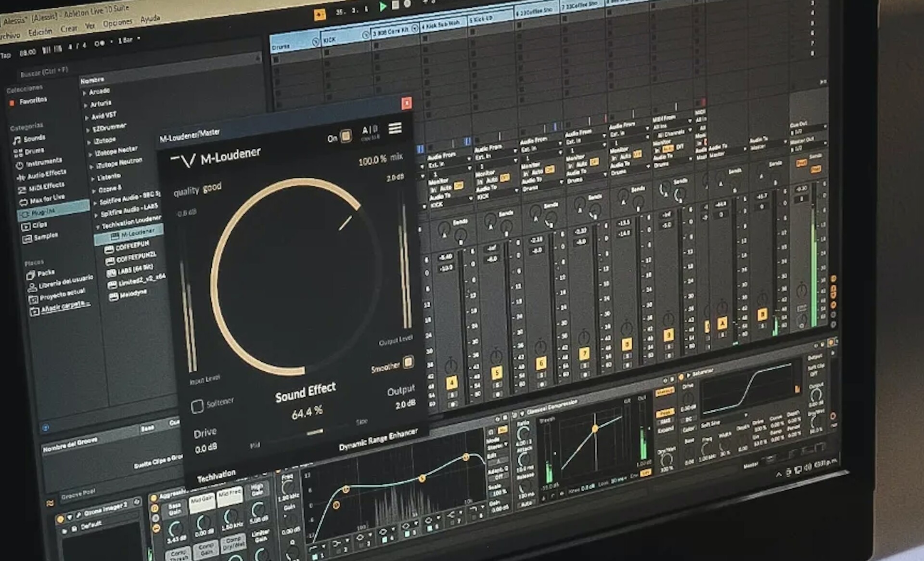Image resolution: width=924 pixels, height=561 pixels.
Task: Open the Drums category in browser
Action: click(x=34, y=151)
